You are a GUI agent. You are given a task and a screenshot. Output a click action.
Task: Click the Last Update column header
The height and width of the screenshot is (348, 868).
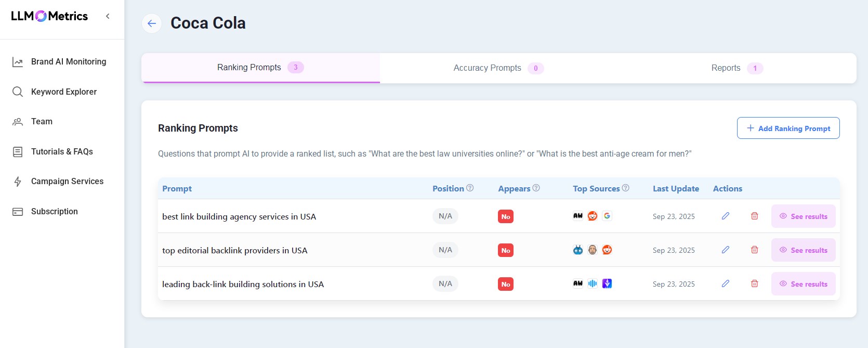click(676, 189)
